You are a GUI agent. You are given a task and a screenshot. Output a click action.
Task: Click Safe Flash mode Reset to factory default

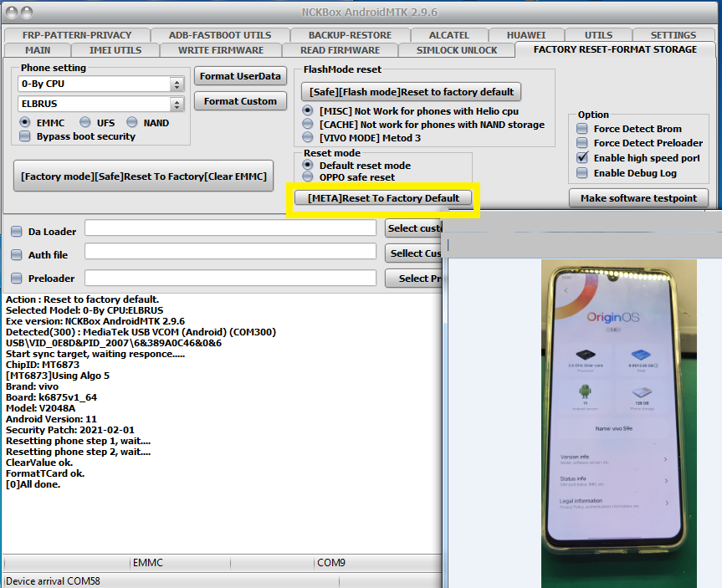(x=411, y=92)
